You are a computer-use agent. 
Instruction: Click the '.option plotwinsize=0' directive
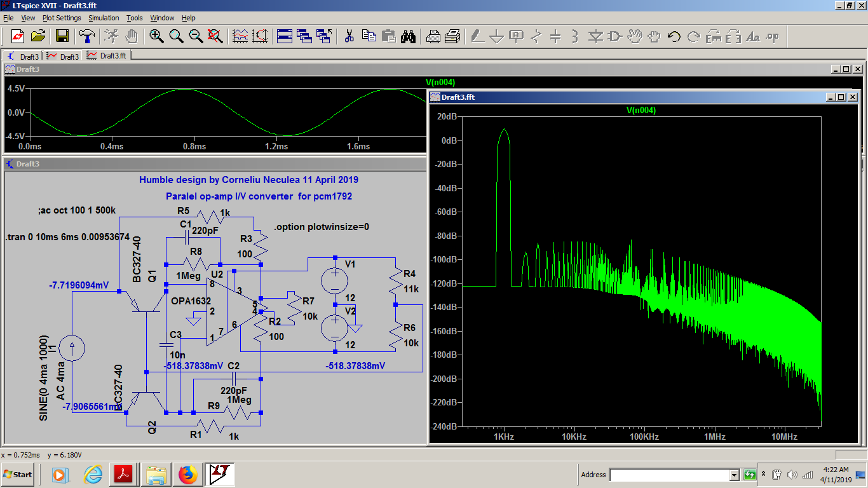[322, 227]
